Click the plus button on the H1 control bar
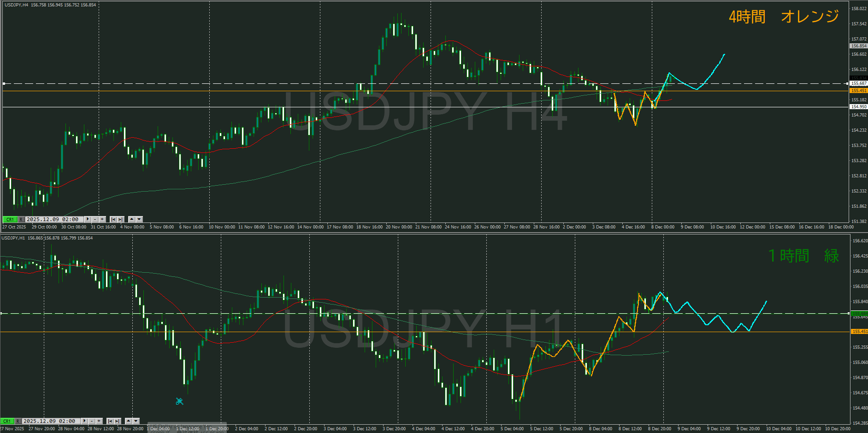The image size is (868, 433). pos(99,421)
